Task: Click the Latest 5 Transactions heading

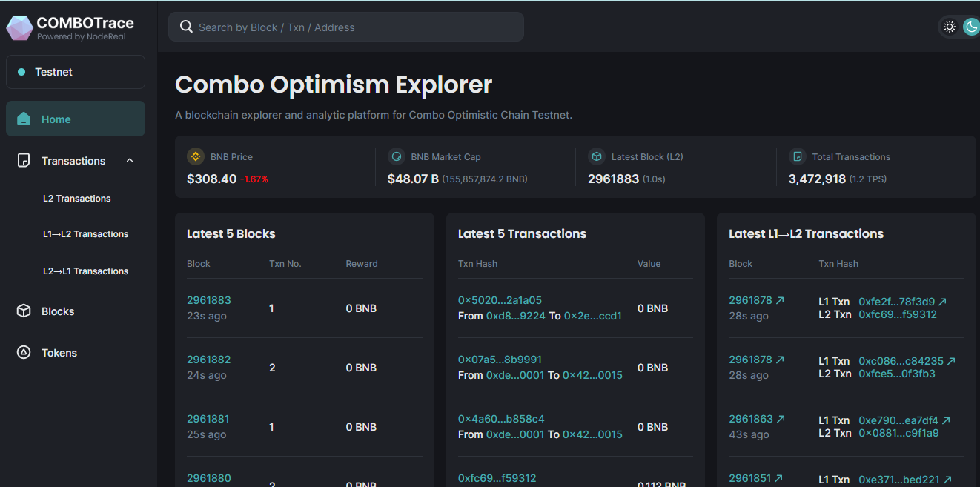Action: 522,233
